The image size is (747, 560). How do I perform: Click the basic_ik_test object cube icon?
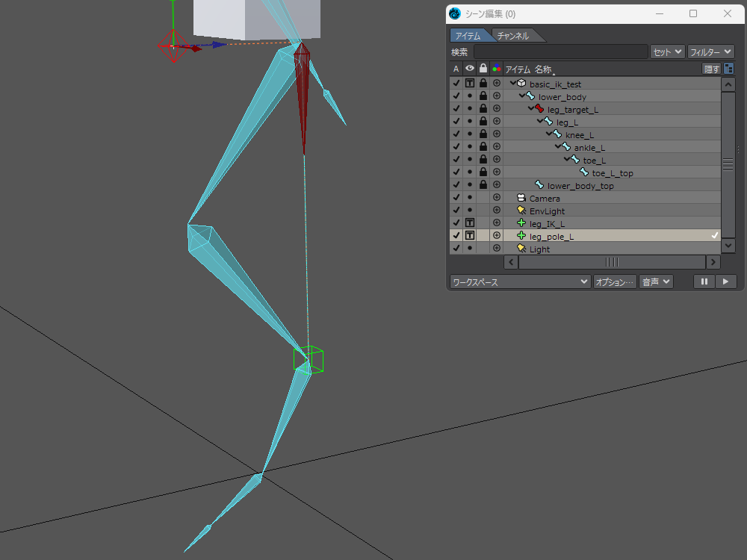[x=521, y=84]
